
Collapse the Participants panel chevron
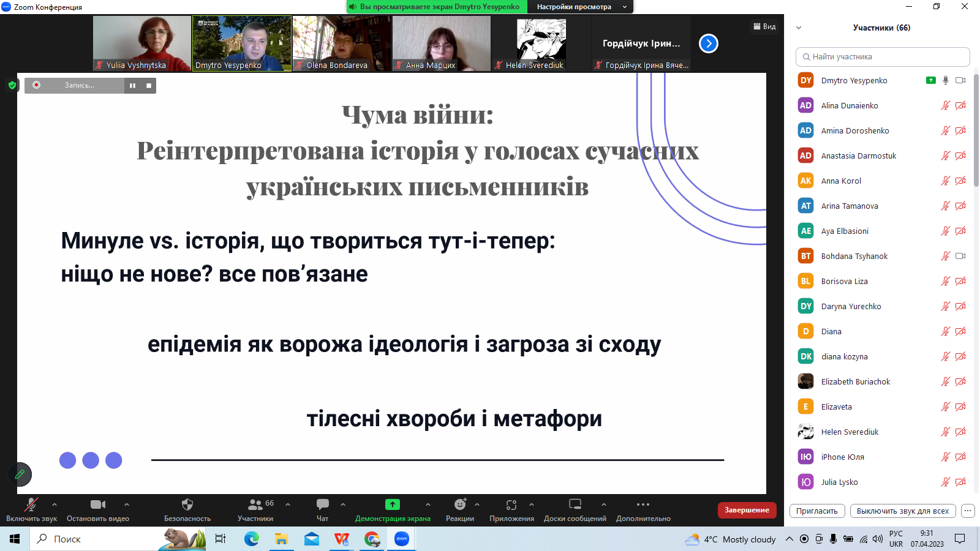pyautogui.click(x=799, y=28)
